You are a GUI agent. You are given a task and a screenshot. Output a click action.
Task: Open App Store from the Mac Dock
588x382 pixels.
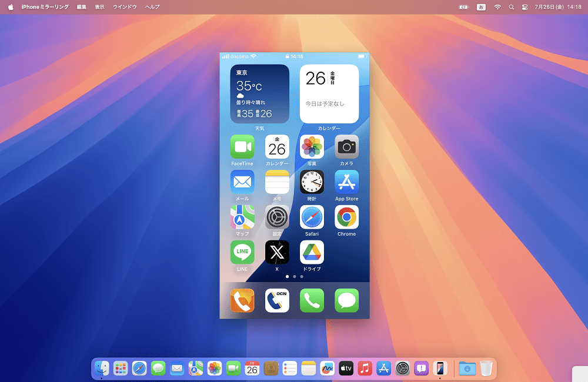coord(383,368)
